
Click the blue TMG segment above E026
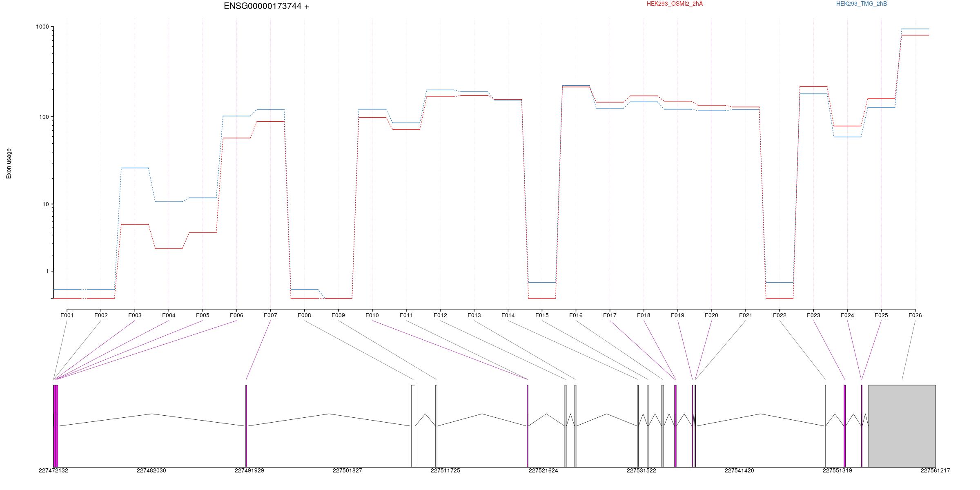(915, 29)
